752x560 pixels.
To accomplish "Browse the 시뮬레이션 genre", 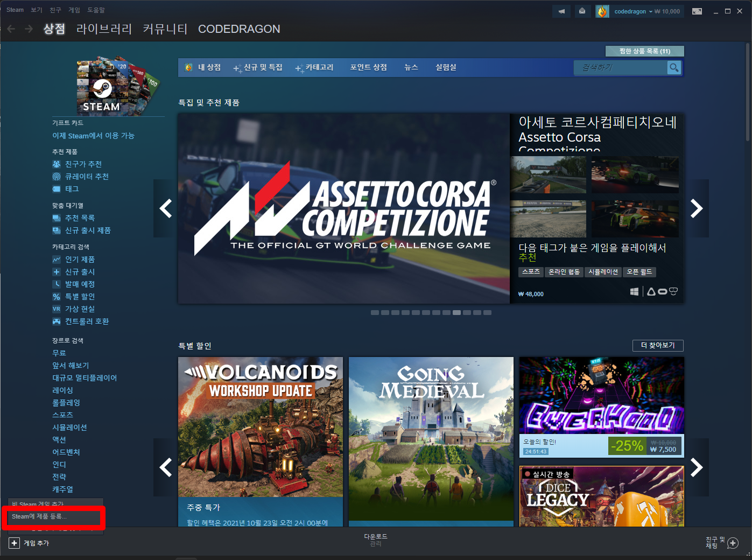I will pos(69,428).
